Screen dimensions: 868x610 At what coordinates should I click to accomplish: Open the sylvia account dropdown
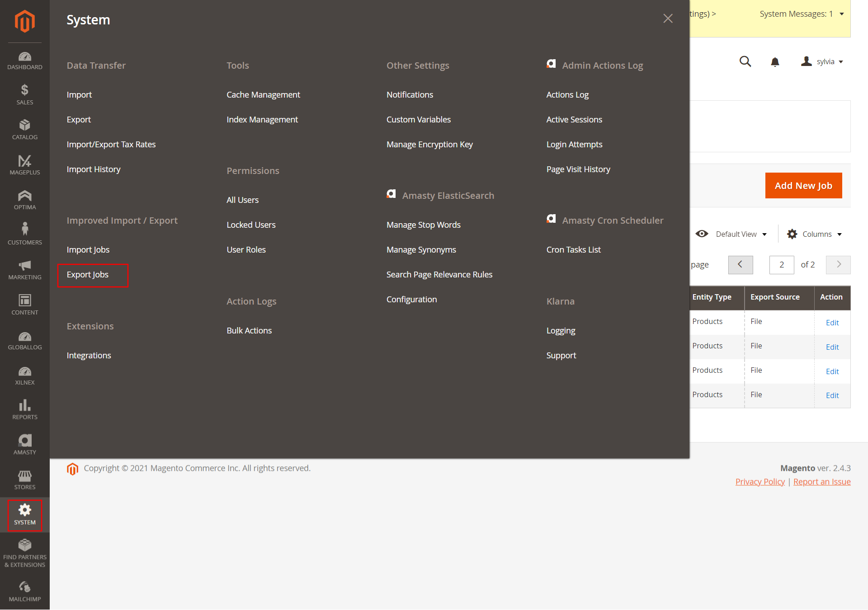tap(822, 62)
